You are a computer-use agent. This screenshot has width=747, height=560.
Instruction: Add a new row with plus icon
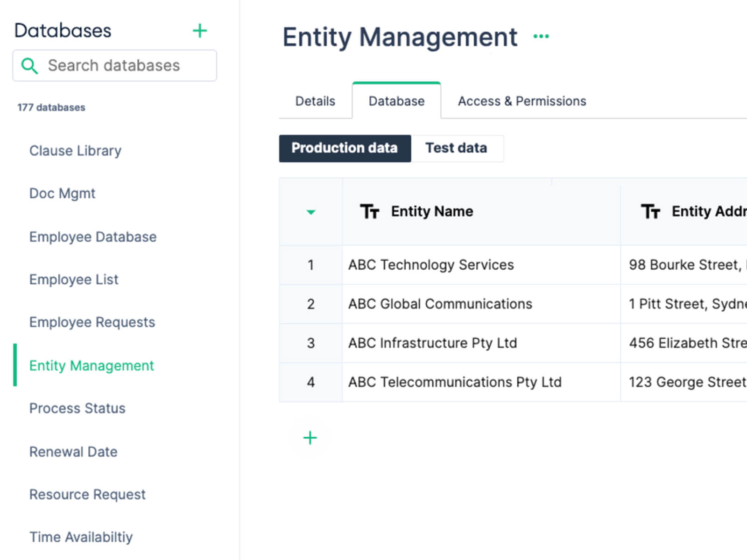click(310, 438)
